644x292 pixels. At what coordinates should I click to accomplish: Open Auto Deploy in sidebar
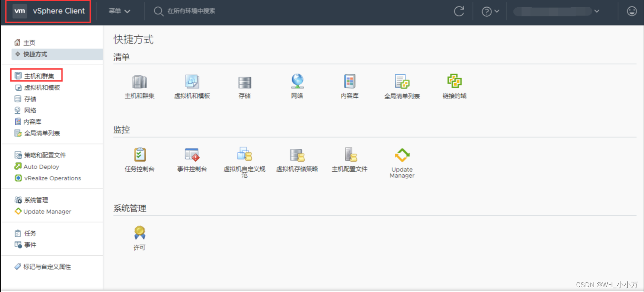pos(37,166)
